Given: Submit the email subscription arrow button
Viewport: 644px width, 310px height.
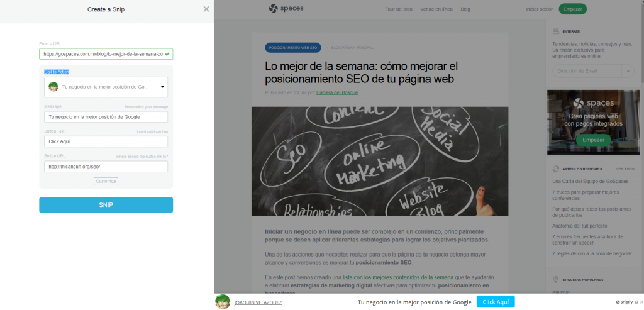Looking at the screenshot, I should (x=628, y=71).
